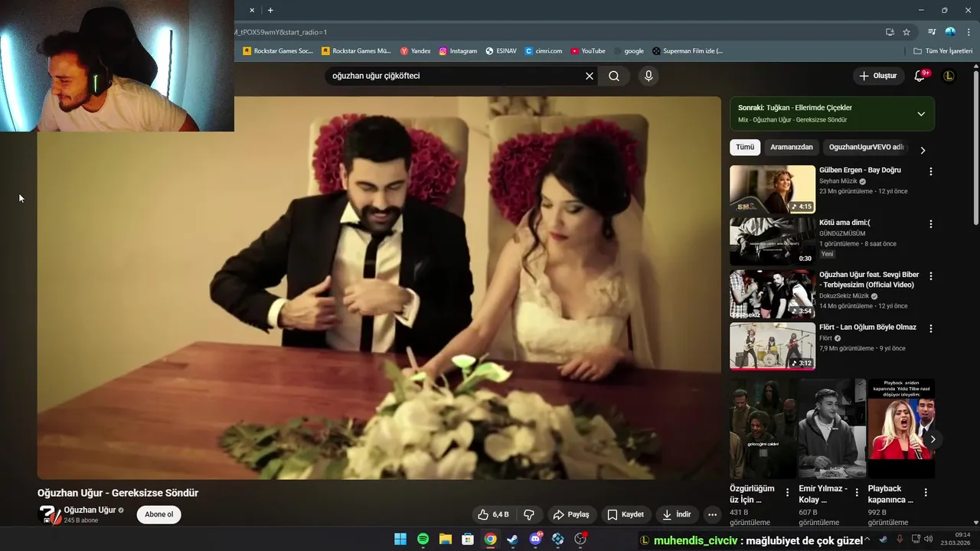Open Microsoft Store from taskbar
The image size is (980, 551).
(x=468, y=539)
